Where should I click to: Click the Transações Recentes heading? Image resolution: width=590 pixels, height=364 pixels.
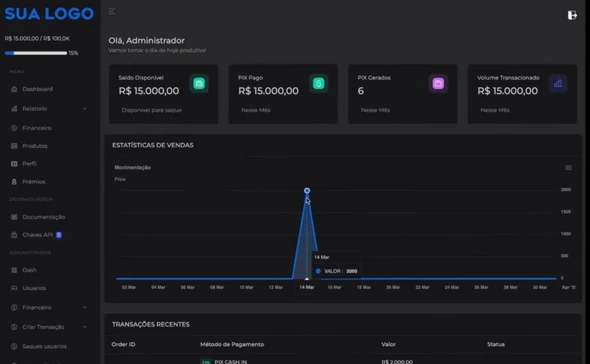151,324
